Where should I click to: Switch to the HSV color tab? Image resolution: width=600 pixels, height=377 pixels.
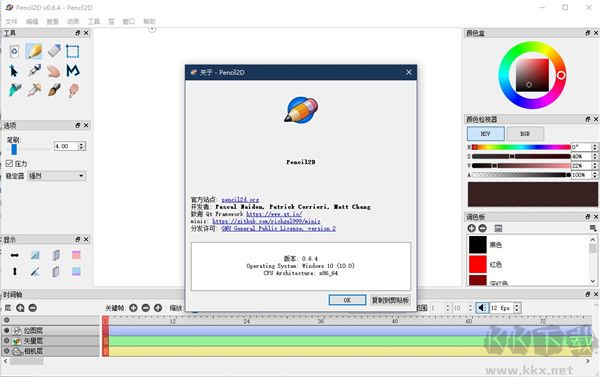tap(485, 134)
